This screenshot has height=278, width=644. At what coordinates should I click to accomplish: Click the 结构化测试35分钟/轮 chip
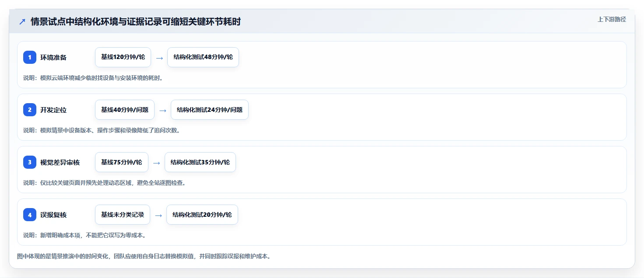(200, 162)
